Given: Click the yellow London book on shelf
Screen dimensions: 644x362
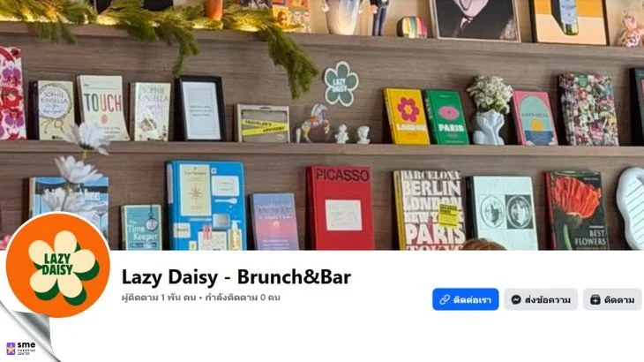Looking at the screenshot, I should pos(406,117).
